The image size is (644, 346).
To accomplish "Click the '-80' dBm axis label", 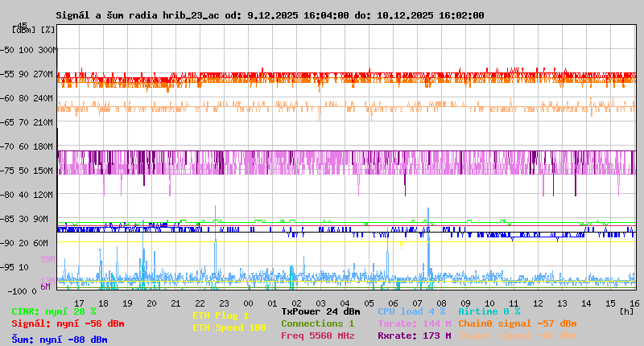I will point(6,195).
